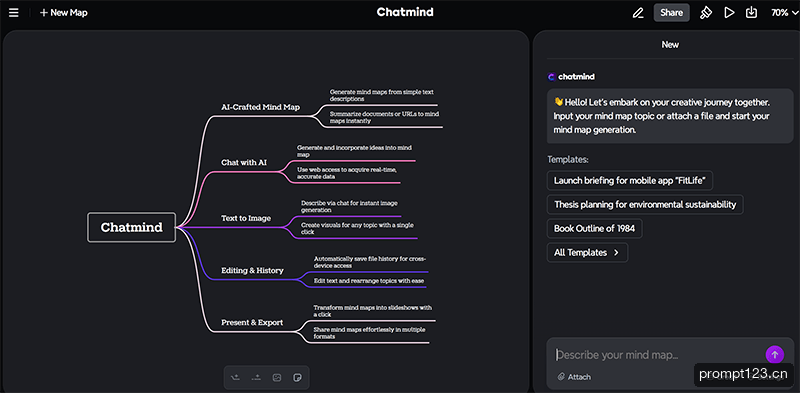This screenshot has height=393, width=800.
Task: Select 'Share mind maps effortlessly' node
Action: [369, 333]
